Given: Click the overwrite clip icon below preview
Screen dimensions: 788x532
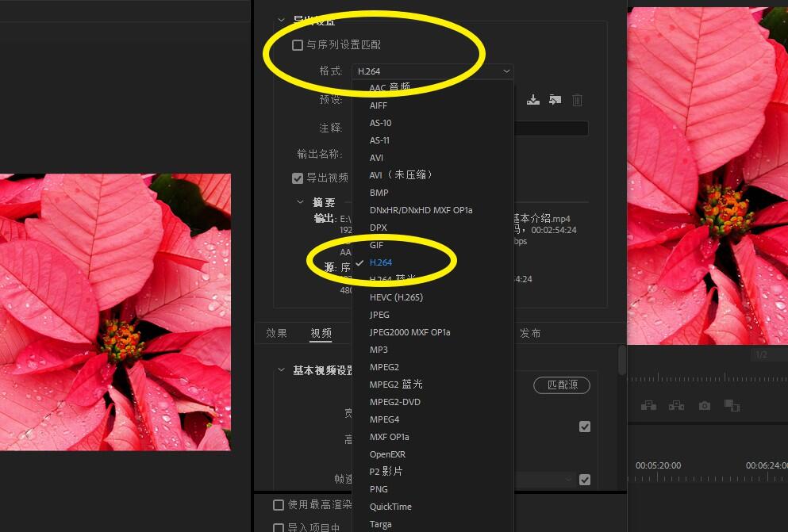Looking at the screenshot, I should [676, 405].
